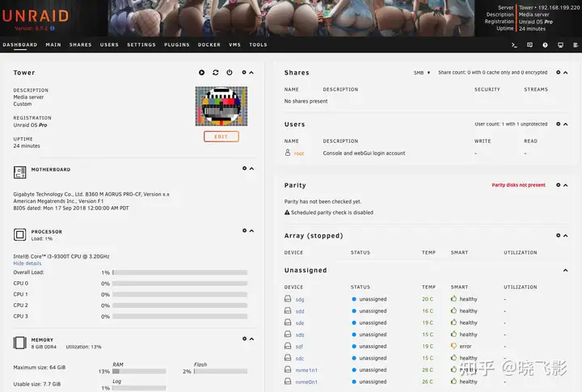Click the power off icon in Tower panel

[230, 73]
